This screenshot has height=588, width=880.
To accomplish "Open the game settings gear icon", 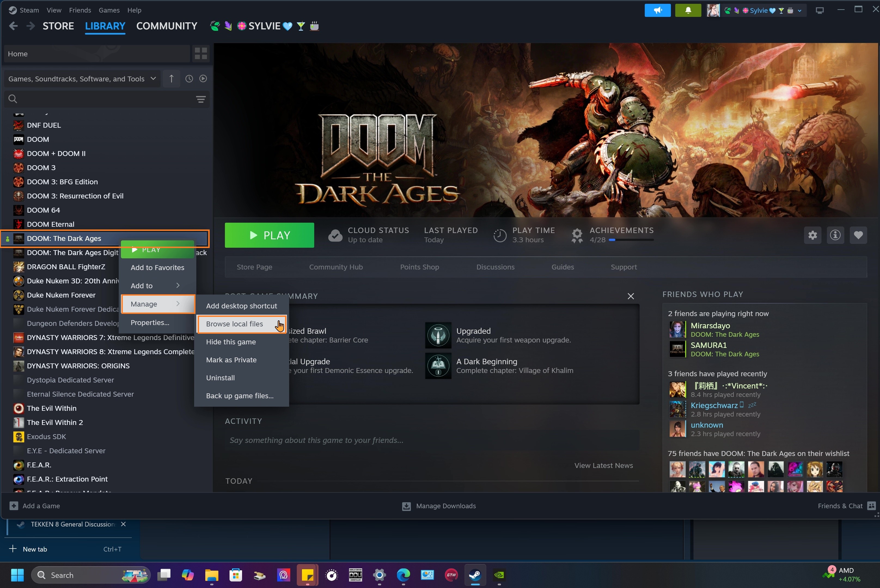I will pos(812,235).
